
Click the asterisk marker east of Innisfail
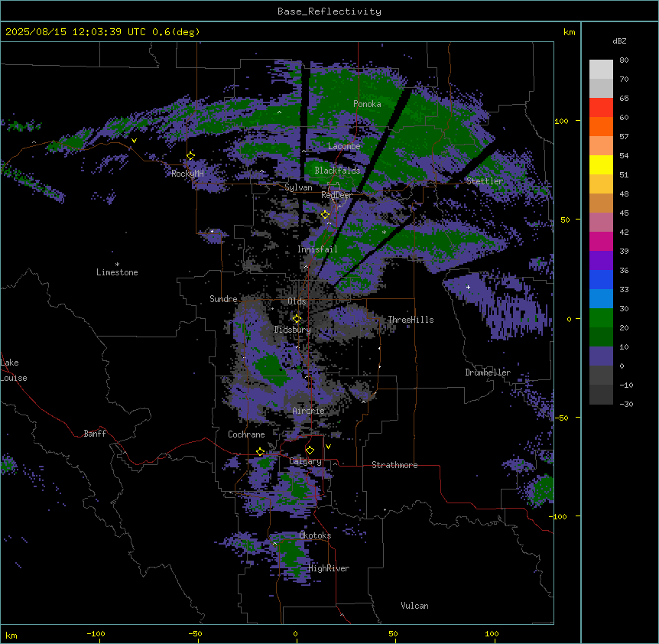coord(384,233)
